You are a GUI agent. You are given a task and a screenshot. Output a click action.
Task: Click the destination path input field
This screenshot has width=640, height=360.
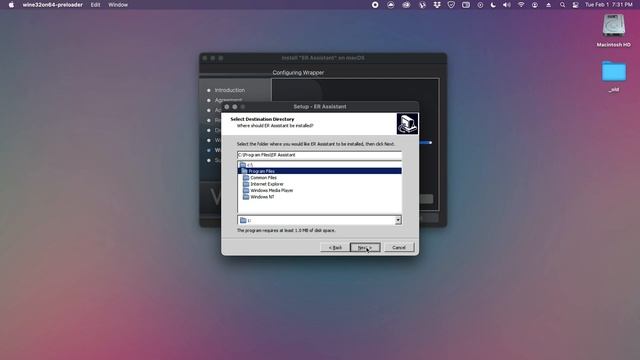pyautogui.click(x=319, y=155)
